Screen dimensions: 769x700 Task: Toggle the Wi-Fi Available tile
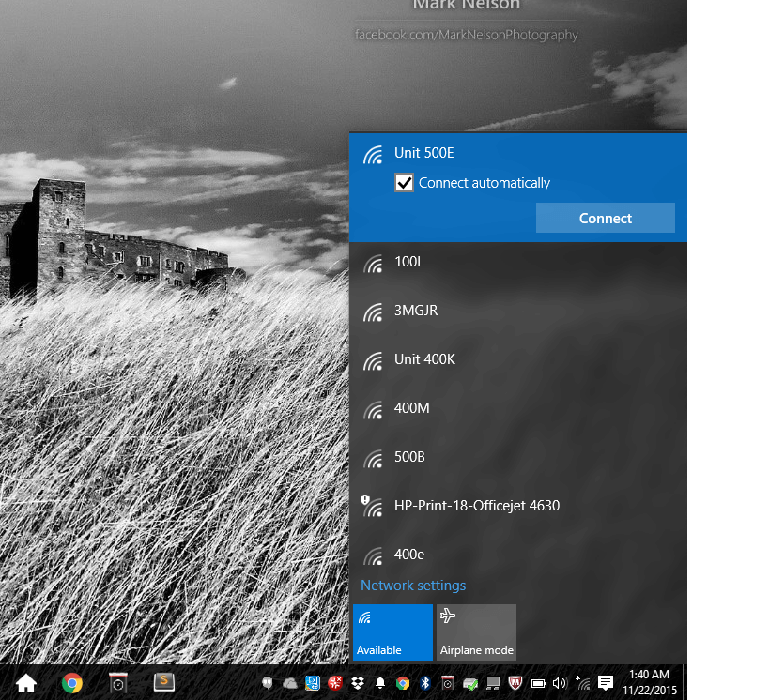[392, 632]
